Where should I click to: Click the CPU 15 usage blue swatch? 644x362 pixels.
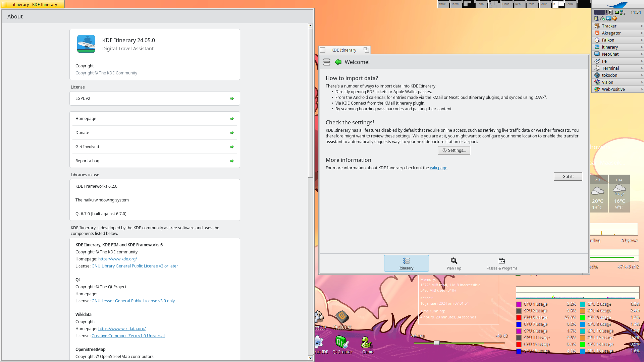tap(519, 351)
